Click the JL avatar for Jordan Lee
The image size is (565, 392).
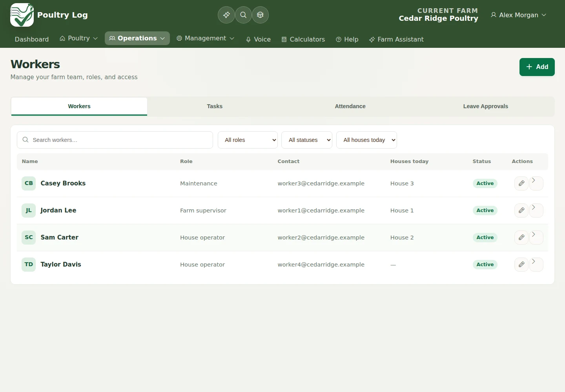coord(29,210)
